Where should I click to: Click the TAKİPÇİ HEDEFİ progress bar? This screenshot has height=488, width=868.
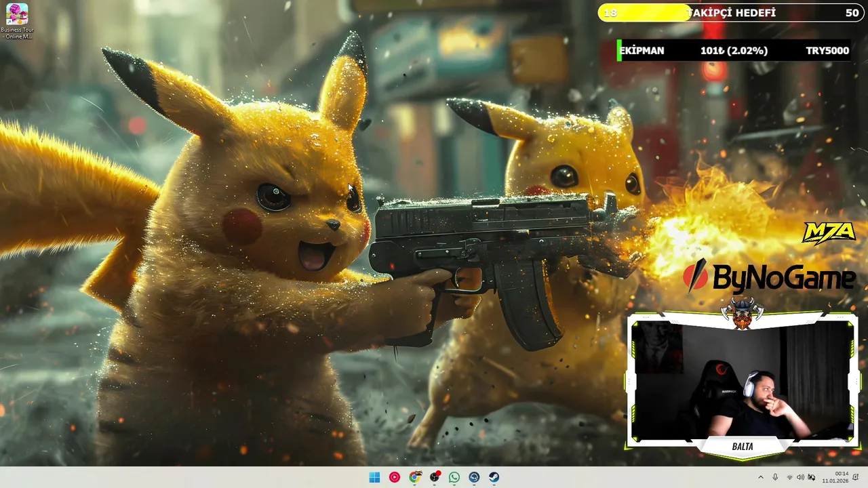coord(730,13)
